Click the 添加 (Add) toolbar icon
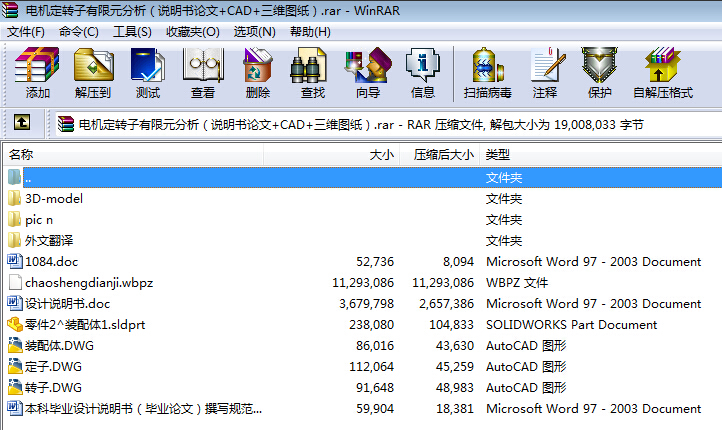This screenshot has height=430, width=722. [x=37, y=65]
